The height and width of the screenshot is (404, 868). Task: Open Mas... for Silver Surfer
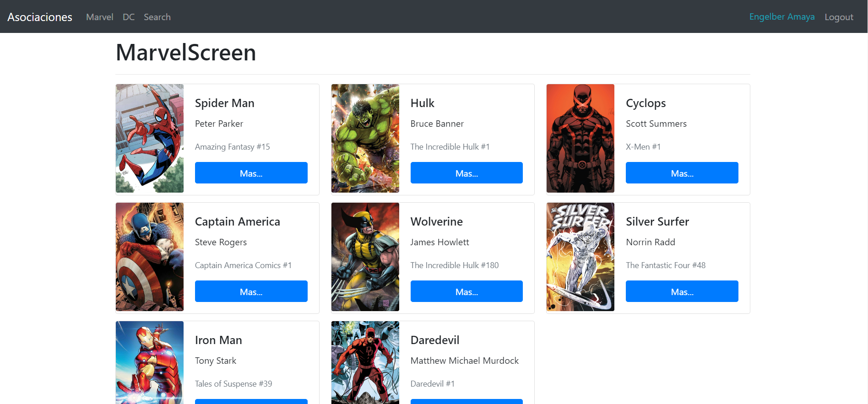click(x=682, y=291)
